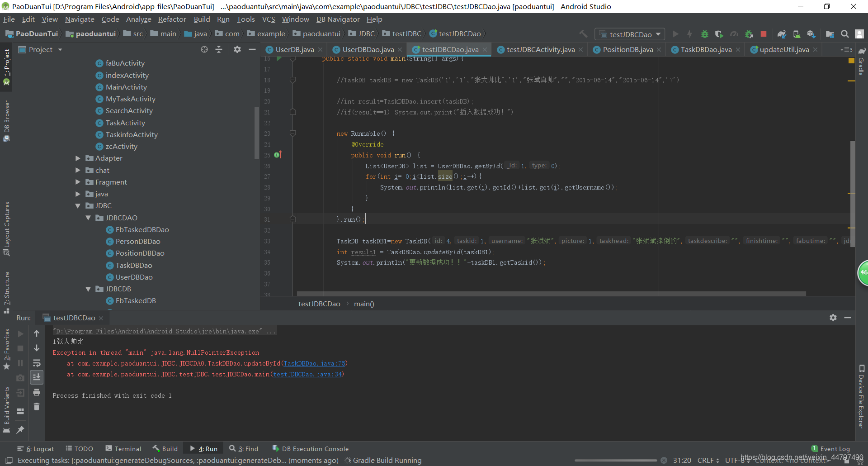Hide the Project panel with minus icon
The image size is (868, 466).
pyautogui.click(x=252, y=49)
